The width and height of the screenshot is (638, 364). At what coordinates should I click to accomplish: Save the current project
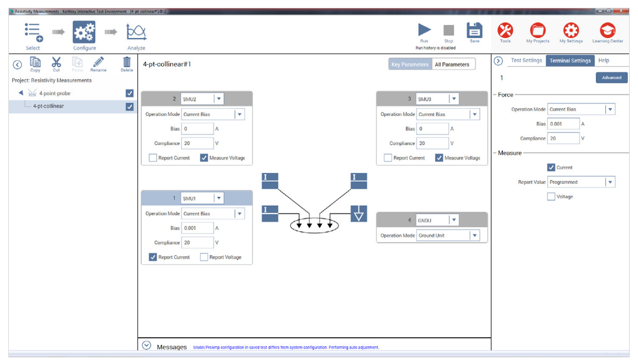click(474, 29)
